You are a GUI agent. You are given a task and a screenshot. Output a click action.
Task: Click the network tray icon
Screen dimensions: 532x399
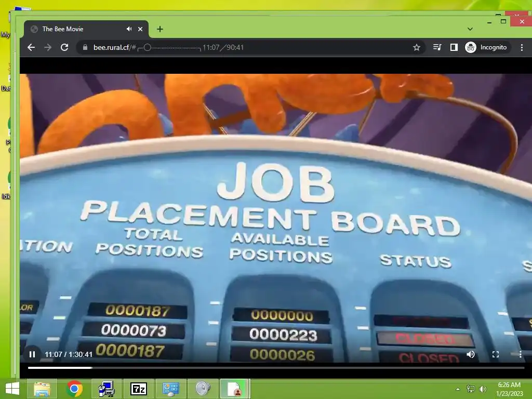471,389
